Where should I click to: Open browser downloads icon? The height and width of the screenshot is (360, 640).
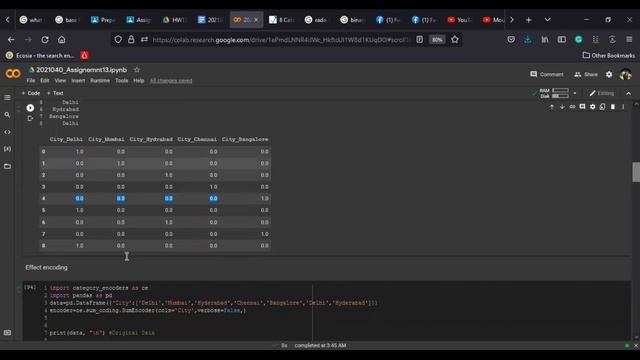528,40
